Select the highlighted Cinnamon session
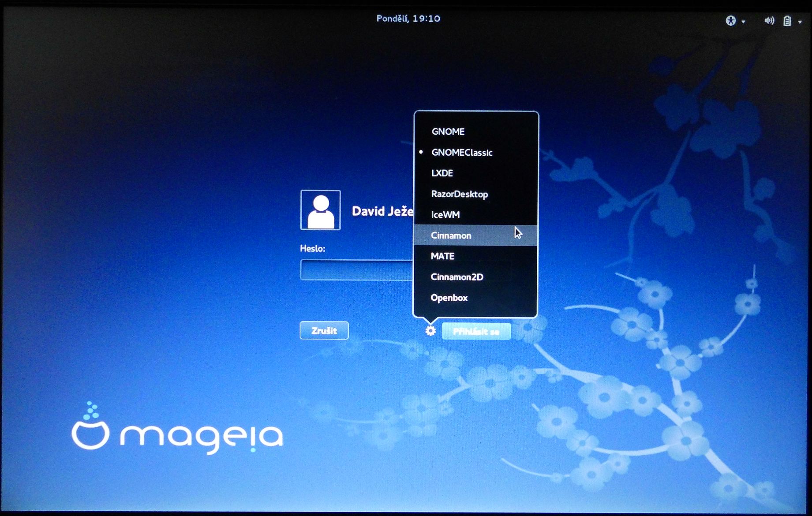This screenshot has width=812, height=516. click(476, 235)
